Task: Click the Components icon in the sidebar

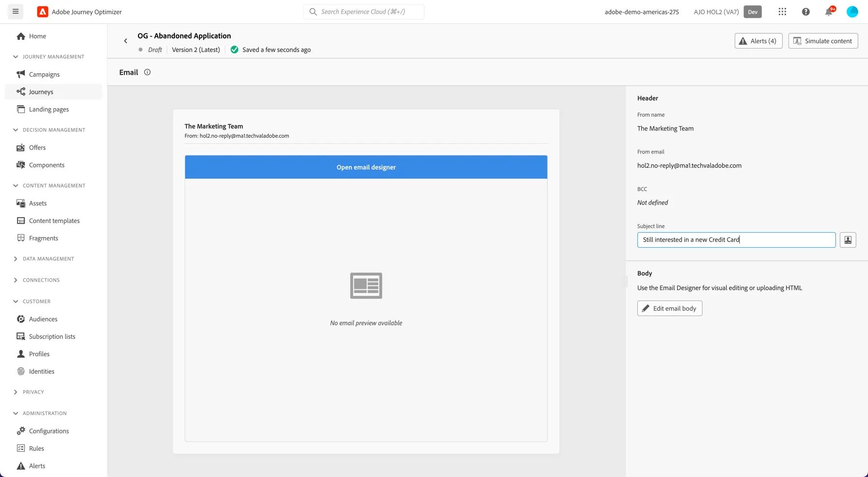Action: coord(21,165)
